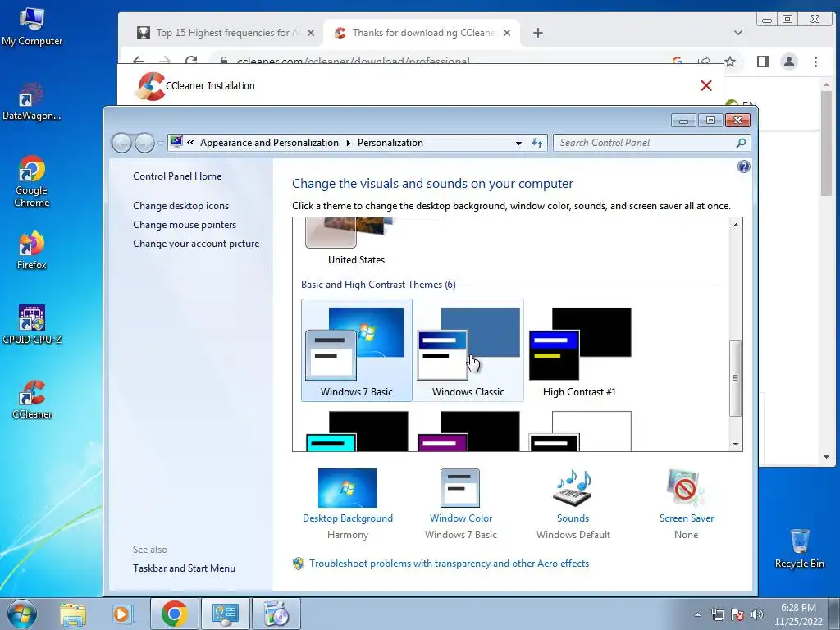Go back in Control Panel navigation
The height and width of the screenshot is (630, 840).
point(121,143)
